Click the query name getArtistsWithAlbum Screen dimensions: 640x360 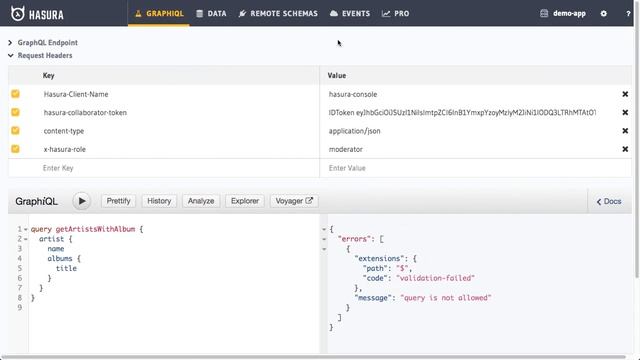95,229
